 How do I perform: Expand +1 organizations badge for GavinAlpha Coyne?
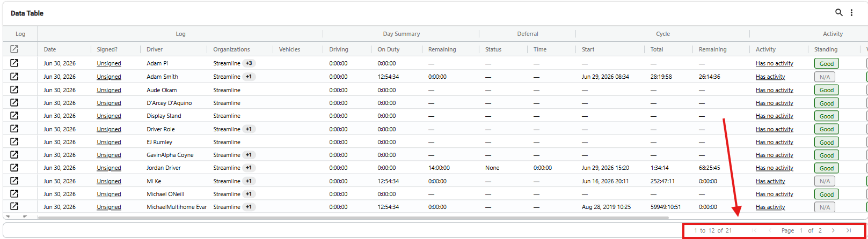[249, 155]
